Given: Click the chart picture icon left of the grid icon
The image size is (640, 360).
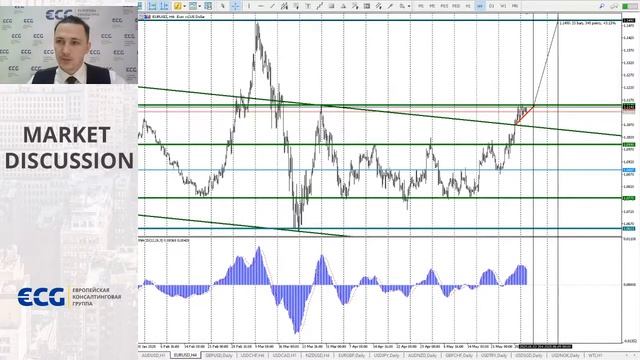Looking at the screenshot, I should (x=192, y=6).
